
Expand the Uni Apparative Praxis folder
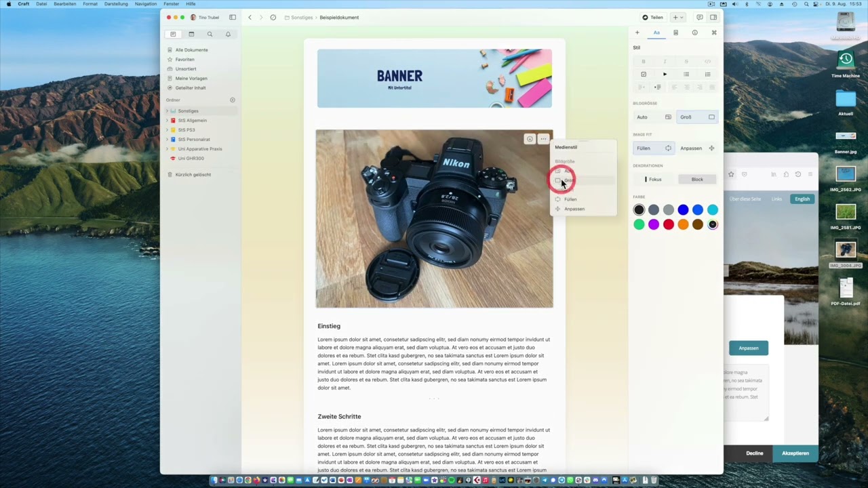(x=167, y=148)
